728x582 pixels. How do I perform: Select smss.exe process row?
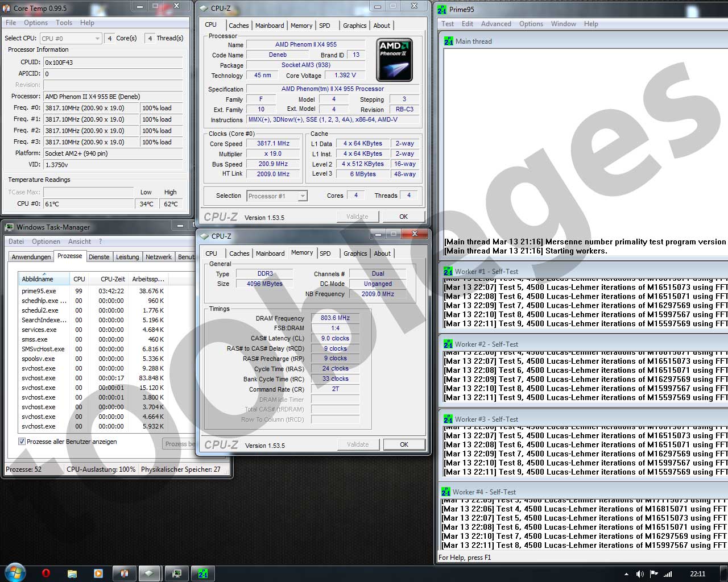click(93, 339)
